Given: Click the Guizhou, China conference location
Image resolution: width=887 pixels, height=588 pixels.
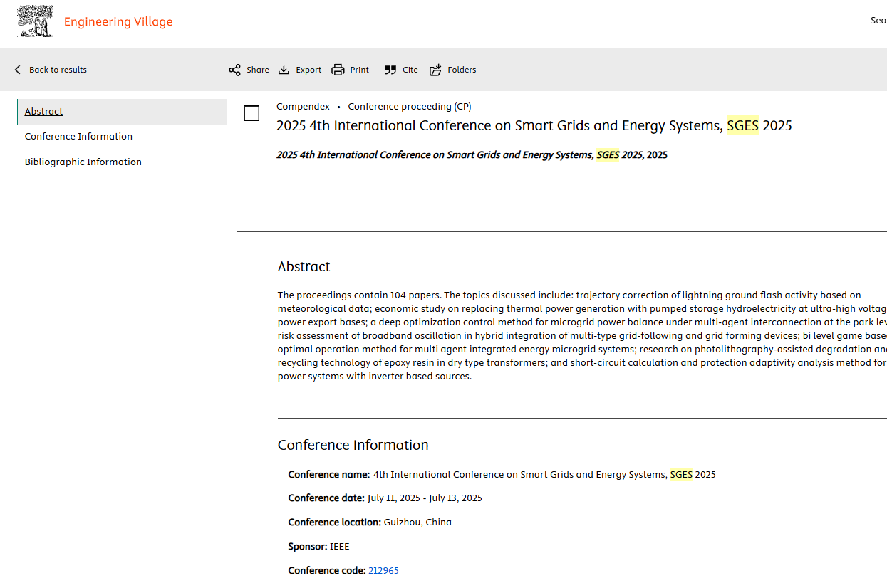Looking at the screenshot, I should point(417,523).
